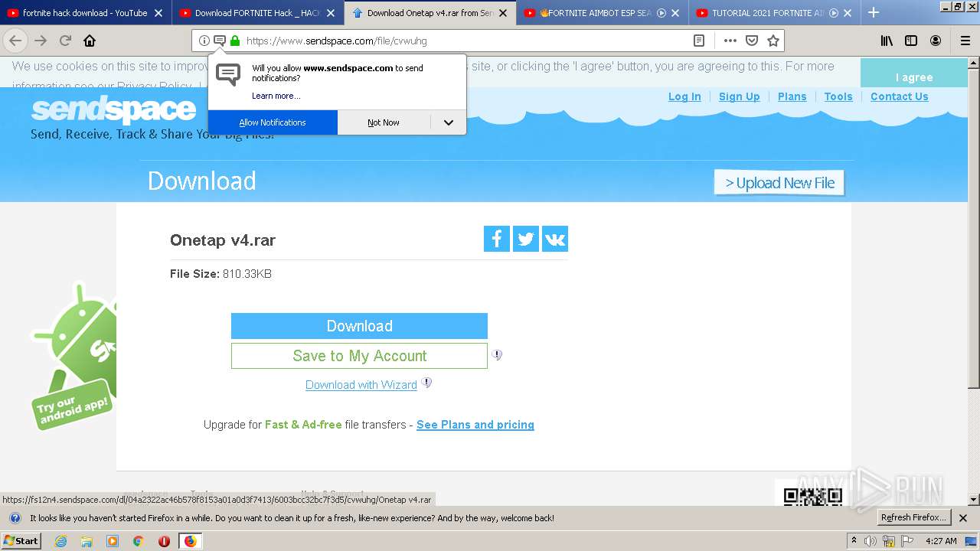This screenshot has height=551, width=980.
Task: Click Refresh Firefox button
Action: [x=913, y=518]
